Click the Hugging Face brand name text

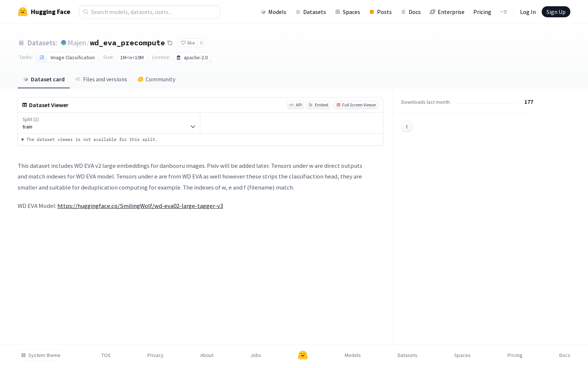(x=50, y=12)
